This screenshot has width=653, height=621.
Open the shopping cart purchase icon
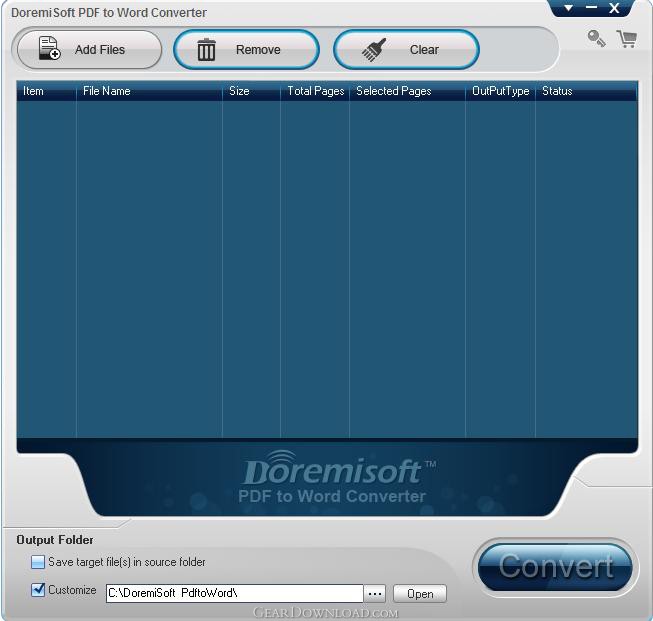click(627, 39)
